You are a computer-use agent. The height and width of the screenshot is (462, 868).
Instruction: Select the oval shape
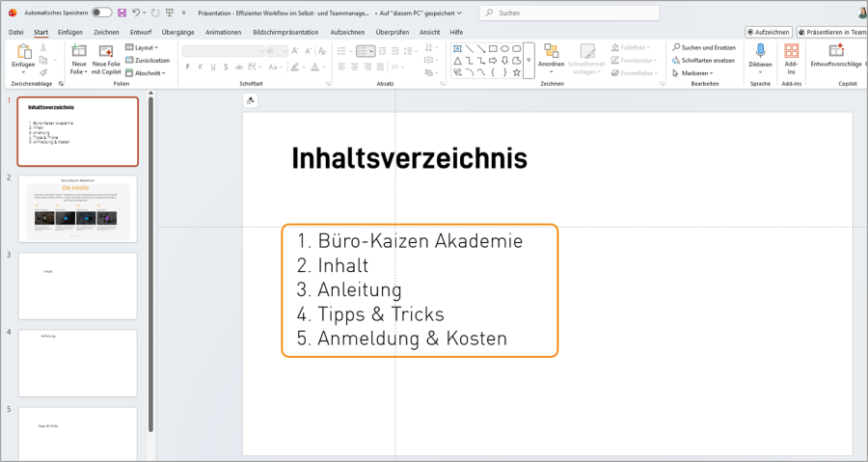pos(504,48)
